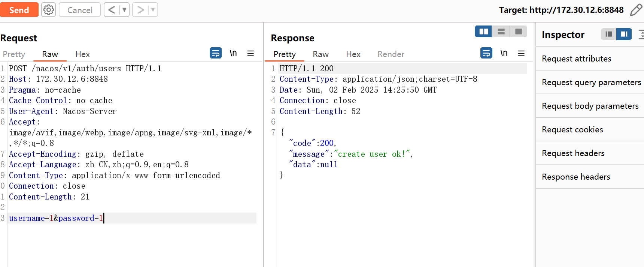This screenshot has height=267, width=644.
Task: Click the Content-Type: application/x-www-form-urlencoded header
Action: coord(115,175)
